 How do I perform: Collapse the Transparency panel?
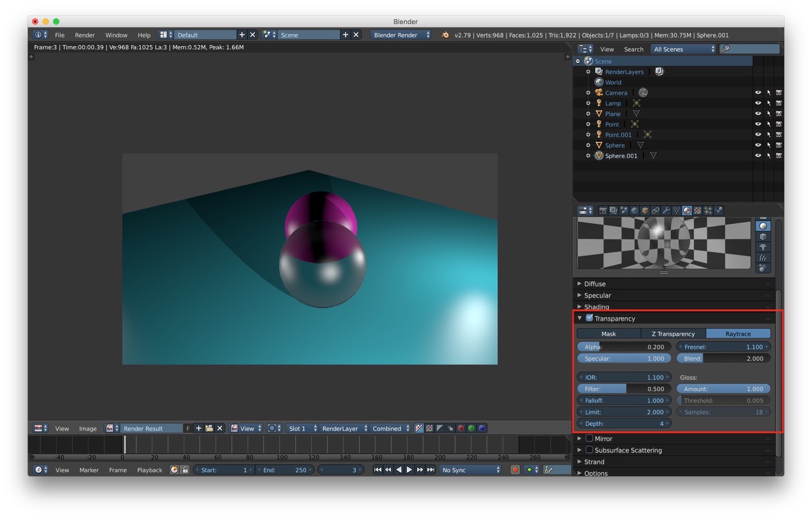579,318
